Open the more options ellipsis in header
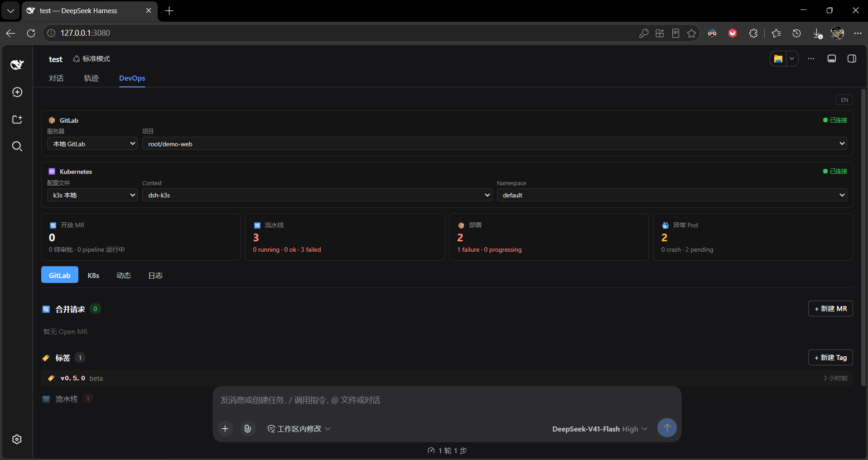 tap(811, 59)
